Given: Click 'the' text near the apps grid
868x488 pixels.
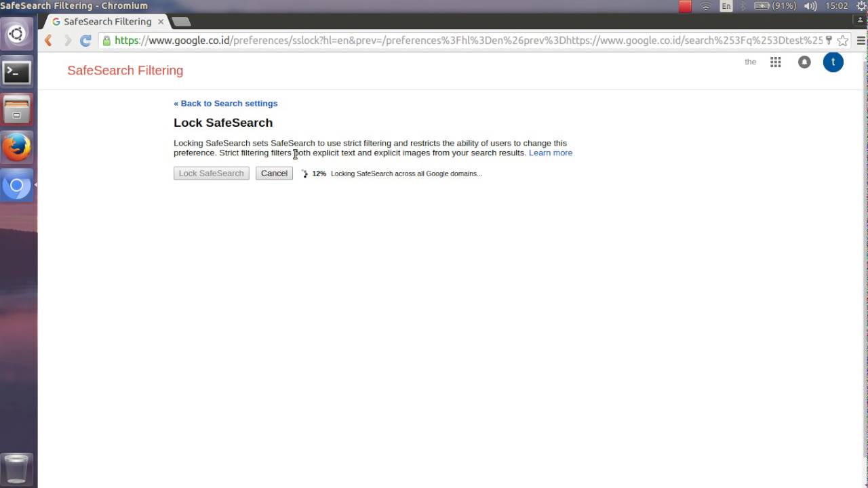Looking at the screenshot, I should tap(750, 62).
